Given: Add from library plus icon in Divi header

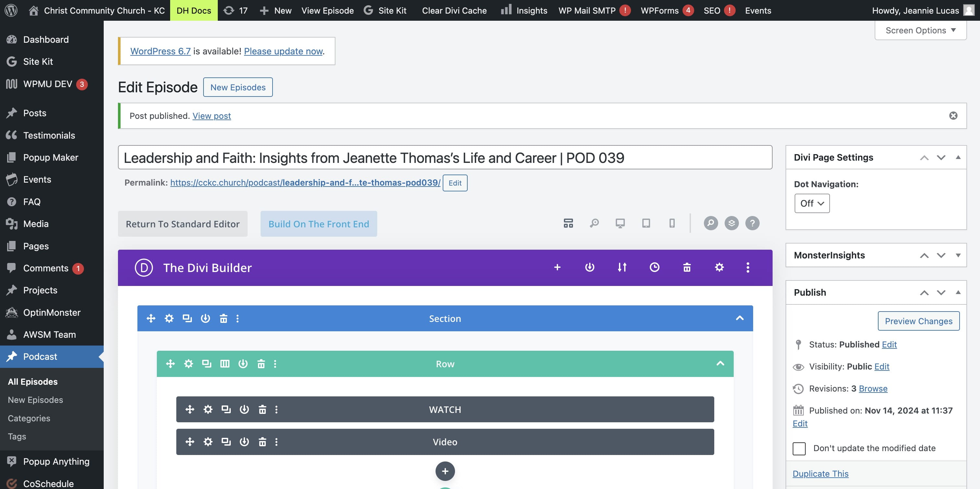Looking at the screenshot, I should (x=557, y=267).
